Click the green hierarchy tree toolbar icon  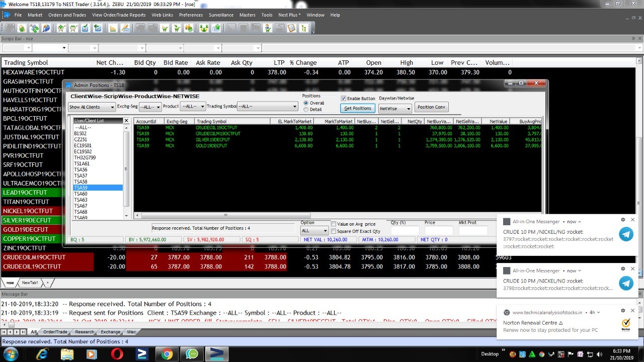(304, 28)
